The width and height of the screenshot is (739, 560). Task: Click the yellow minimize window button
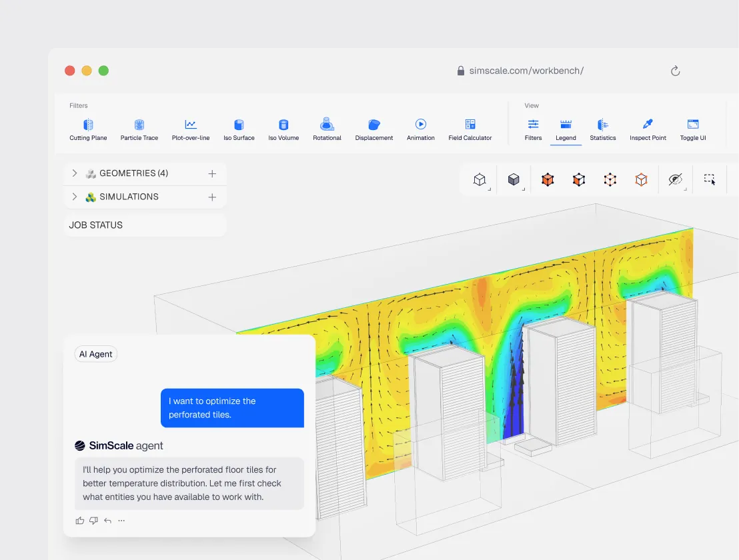87,71
